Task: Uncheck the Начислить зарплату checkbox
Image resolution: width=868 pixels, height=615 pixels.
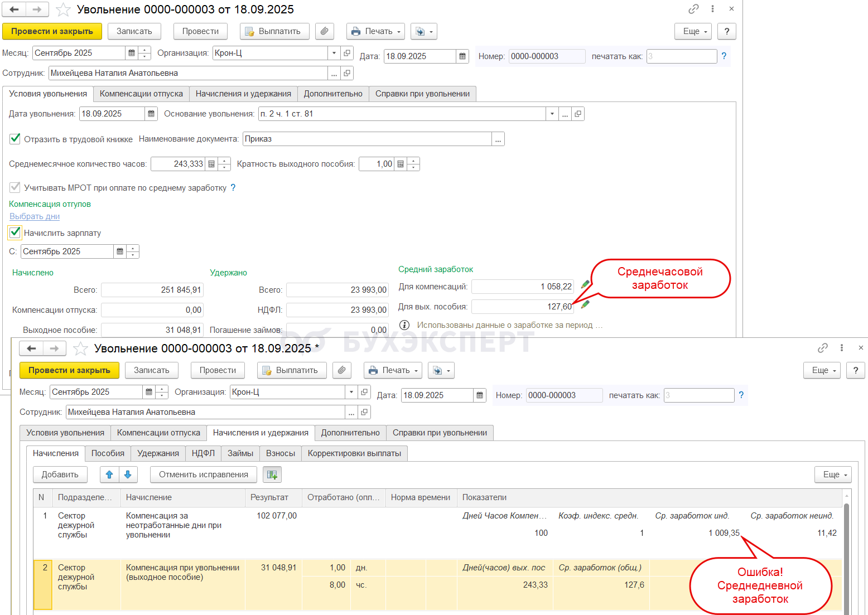Action: [x=15, y=233]
